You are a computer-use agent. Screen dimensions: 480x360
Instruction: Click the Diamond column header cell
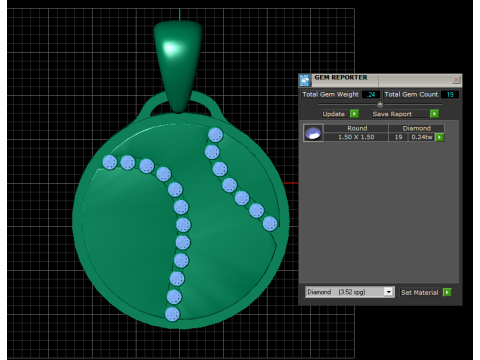(x=416, y=128)
